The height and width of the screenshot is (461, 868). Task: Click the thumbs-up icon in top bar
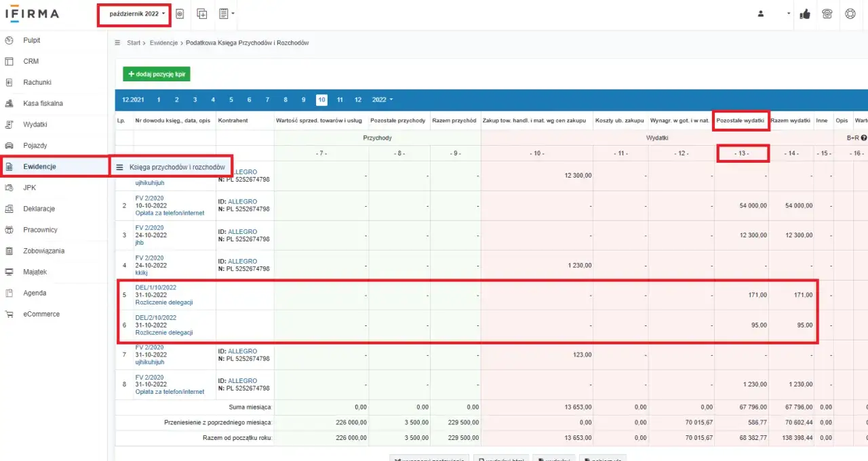pos(805,14)
